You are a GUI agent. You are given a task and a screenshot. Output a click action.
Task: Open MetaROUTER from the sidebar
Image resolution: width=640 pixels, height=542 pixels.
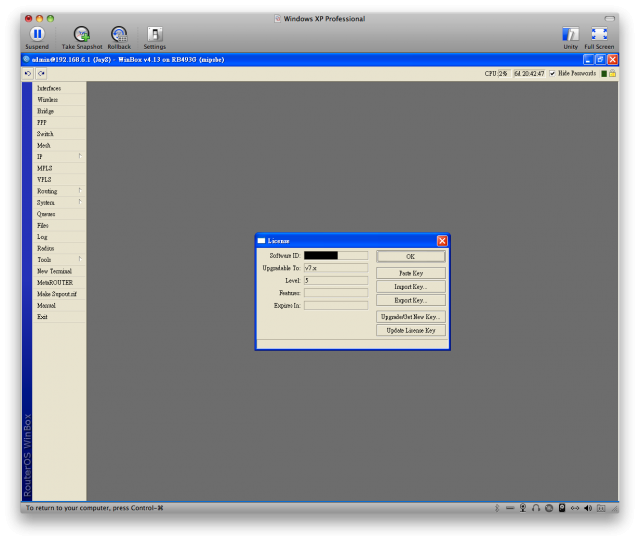[59, 282]
